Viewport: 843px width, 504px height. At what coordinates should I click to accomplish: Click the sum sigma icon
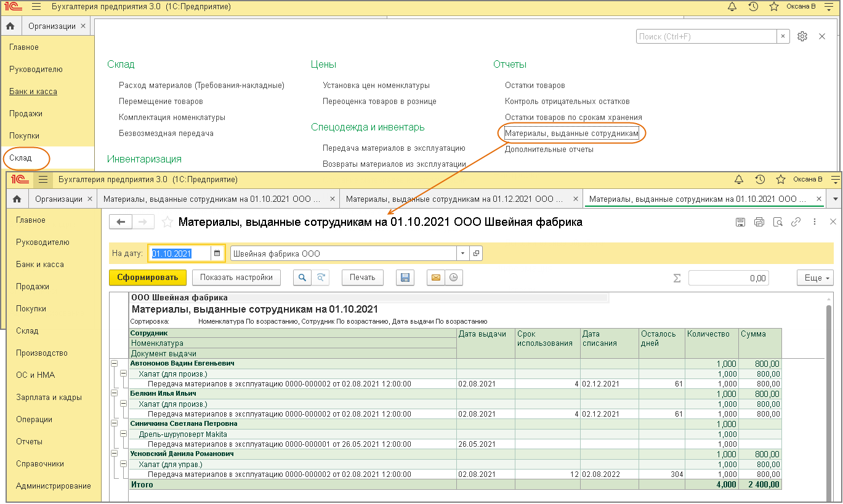pyautogui.click(x=677, y=278)
